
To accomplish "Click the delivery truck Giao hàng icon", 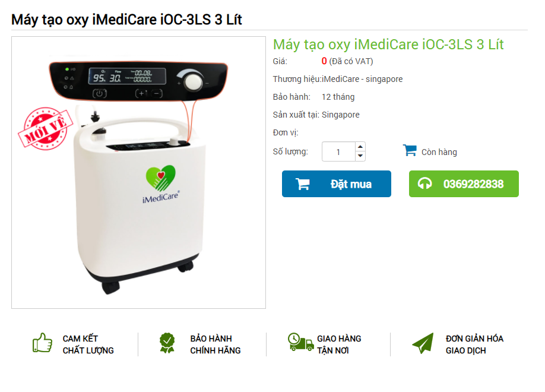I will tap(300, 342).
